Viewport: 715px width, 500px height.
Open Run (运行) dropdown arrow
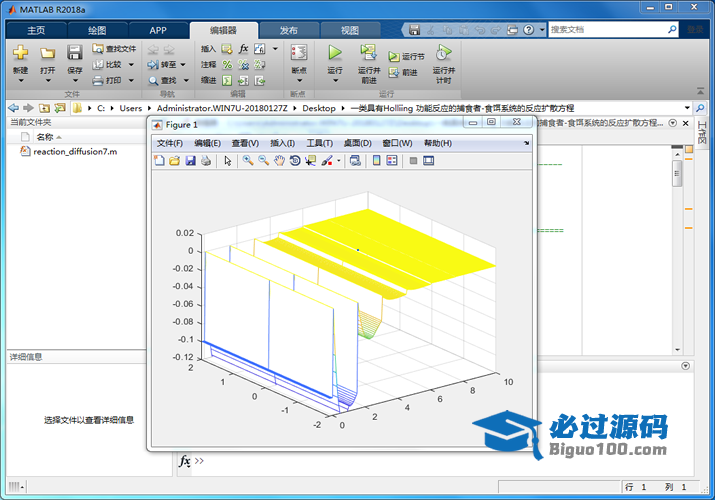335,81
